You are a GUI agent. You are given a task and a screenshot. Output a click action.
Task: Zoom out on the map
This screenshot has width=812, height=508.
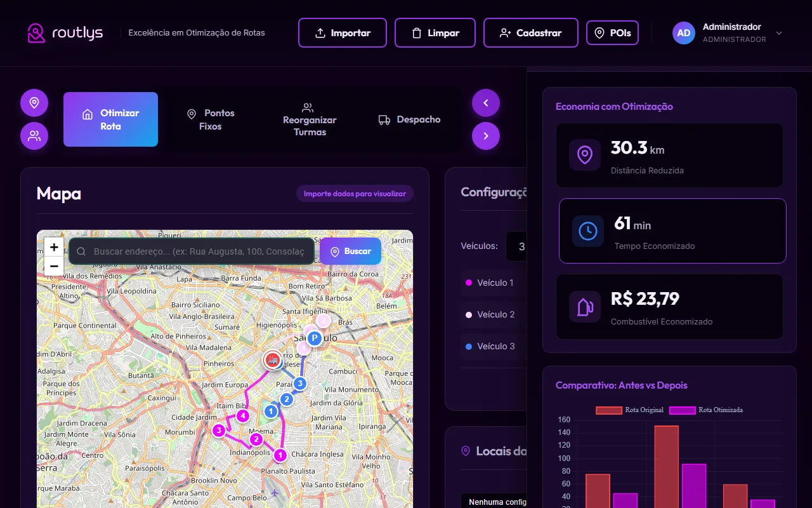click(x=54, y=266)
